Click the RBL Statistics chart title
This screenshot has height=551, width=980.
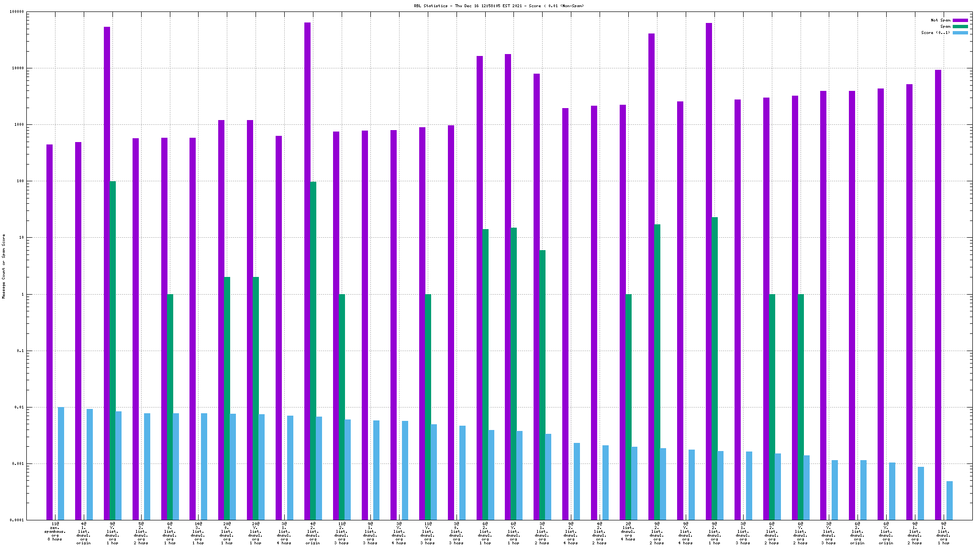click(499, 6)
